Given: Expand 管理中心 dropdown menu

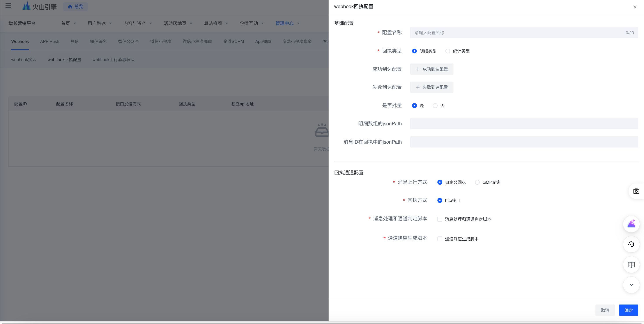Looking at the screenshot, I should (x=287, y=23).
